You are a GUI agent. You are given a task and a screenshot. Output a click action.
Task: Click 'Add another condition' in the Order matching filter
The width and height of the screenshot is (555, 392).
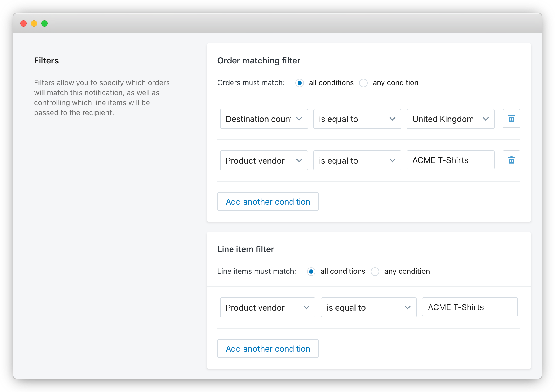click(x=268, y=202)
